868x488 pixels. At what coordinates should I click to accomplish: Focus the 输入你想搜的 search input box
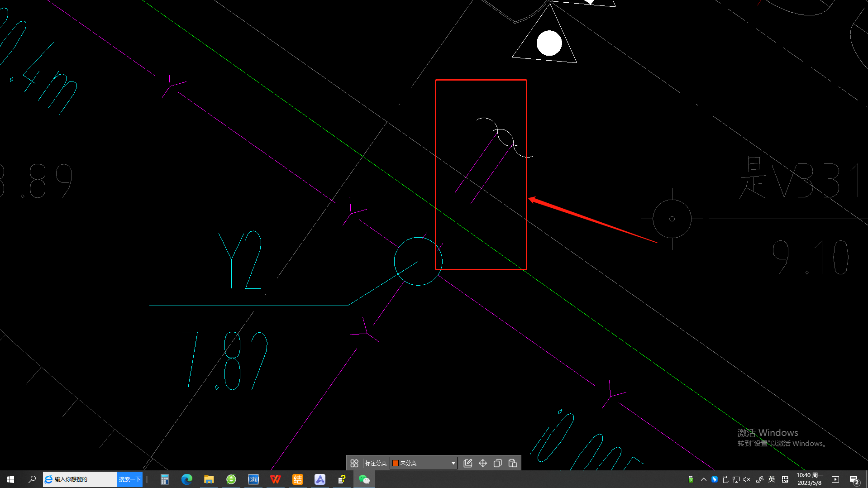pos(80,479)
